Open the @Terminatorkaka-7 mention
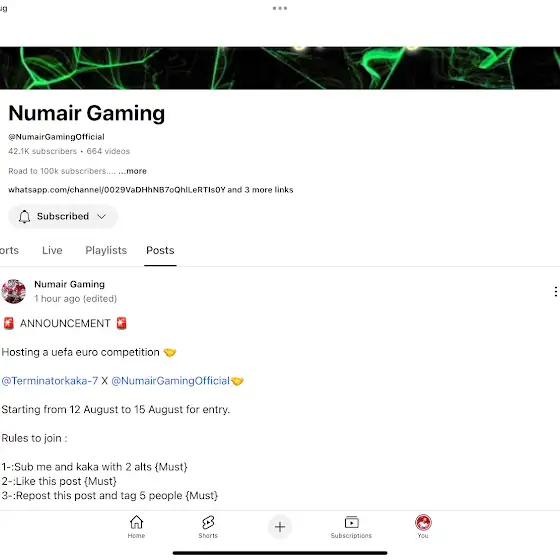 [50, 381]
